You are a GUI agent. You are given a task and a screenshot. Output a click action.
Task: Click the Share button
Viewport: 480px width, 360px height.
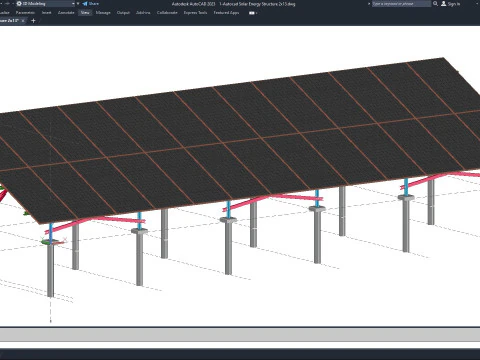point(91,4)
